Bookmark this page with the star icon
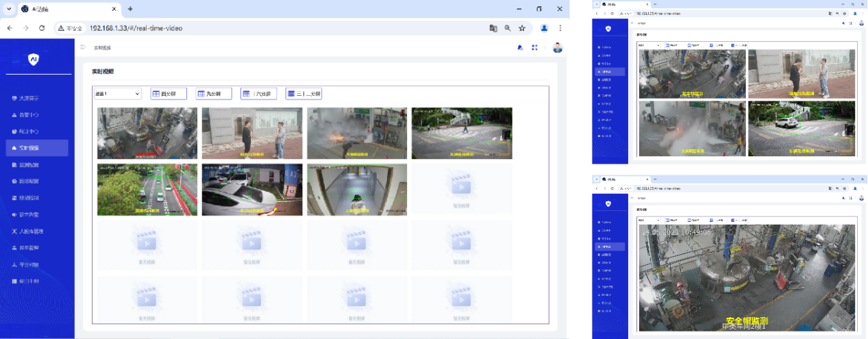The height and width of the screenshot is (339, 868). point(522,28)
